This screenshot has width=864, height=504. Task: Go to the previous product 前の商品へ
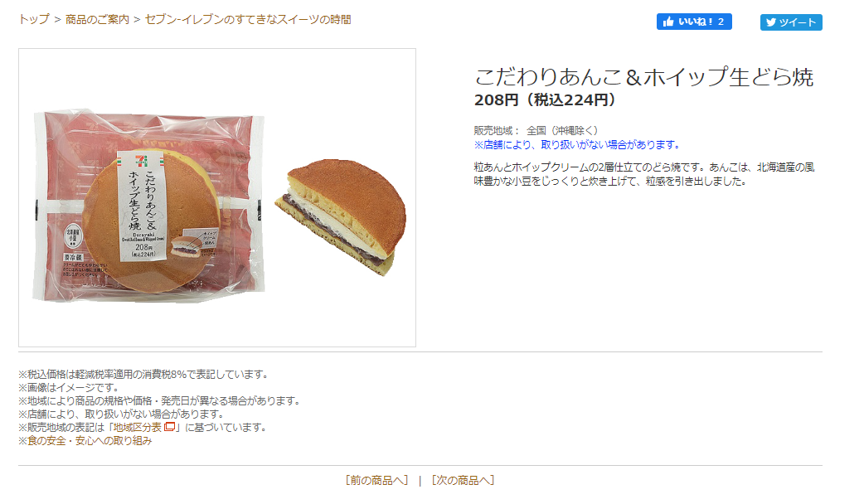pos(377,480)
